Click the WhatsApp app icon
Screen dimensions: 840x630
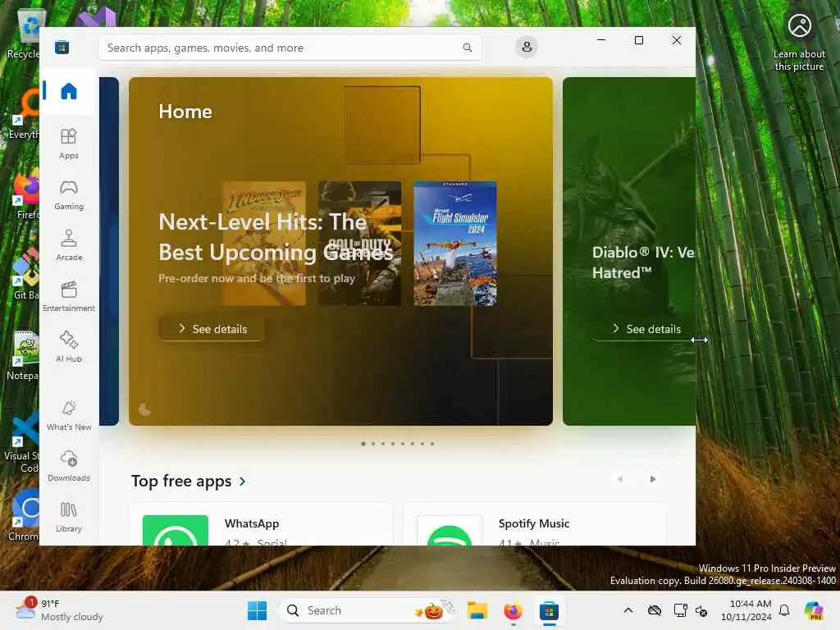point(176,531)
